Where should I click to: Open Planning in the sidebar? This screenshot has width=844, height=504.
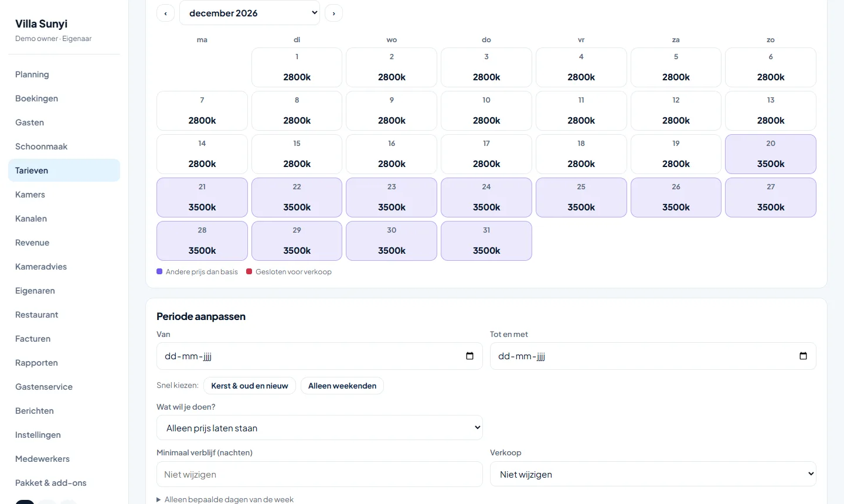point(64,74)
